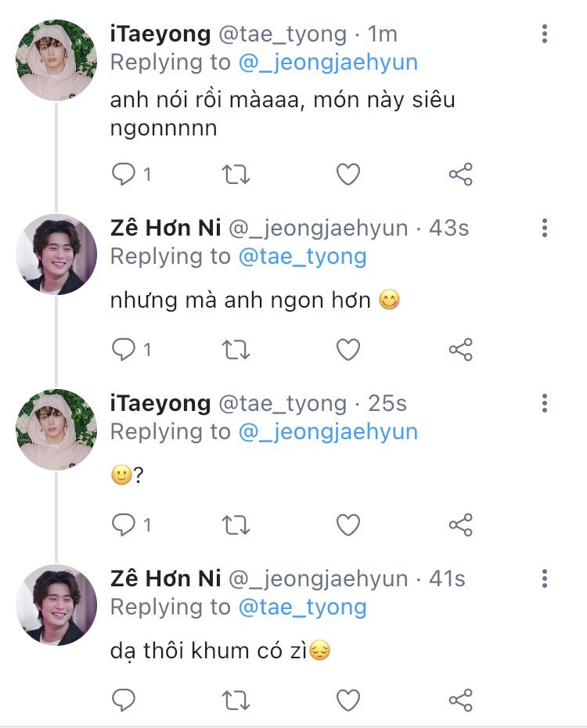Like iTaeyong's "món này siêu ngon" tweet
Image resolution: width=587 pixels, height=728 pixels.
tap(348, 174)
